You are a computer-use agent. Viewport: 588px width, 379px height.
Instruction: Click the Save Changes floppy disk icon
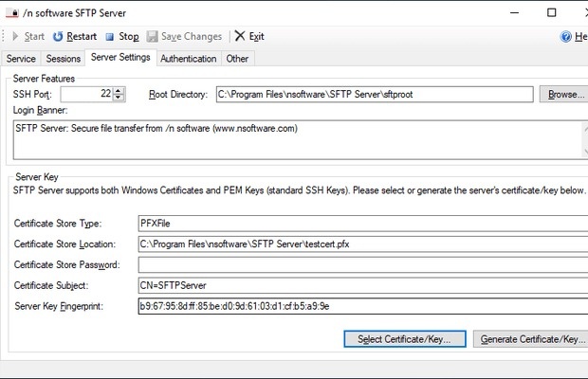coord(152,36)
